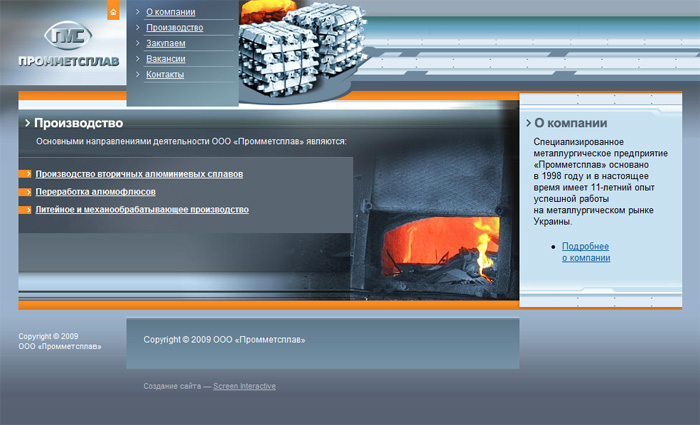
Task: Click chevron next to Закупаем menu
Action: coord(138,43)
